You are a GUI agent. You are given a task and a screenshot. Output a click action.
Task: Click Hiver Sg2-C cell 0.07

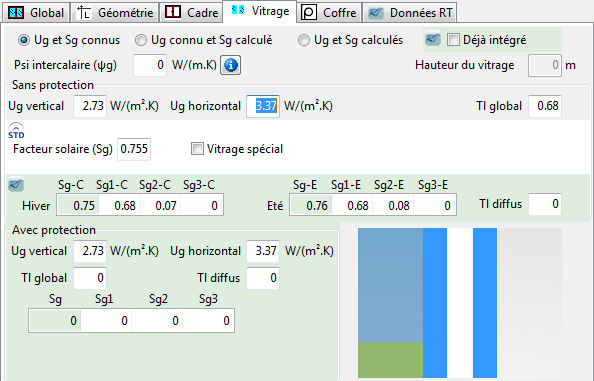(160, 206)
